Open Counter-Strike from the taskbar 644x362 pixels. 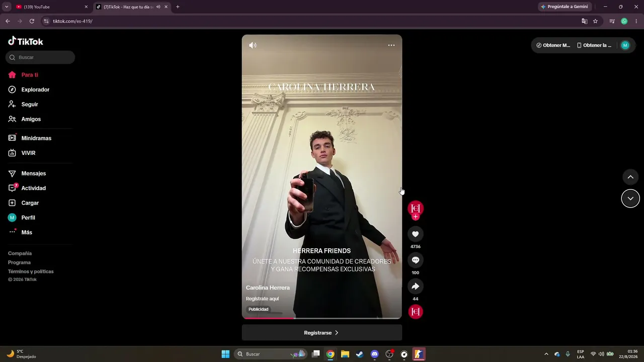pyautogui.click(x=419, y=354)
